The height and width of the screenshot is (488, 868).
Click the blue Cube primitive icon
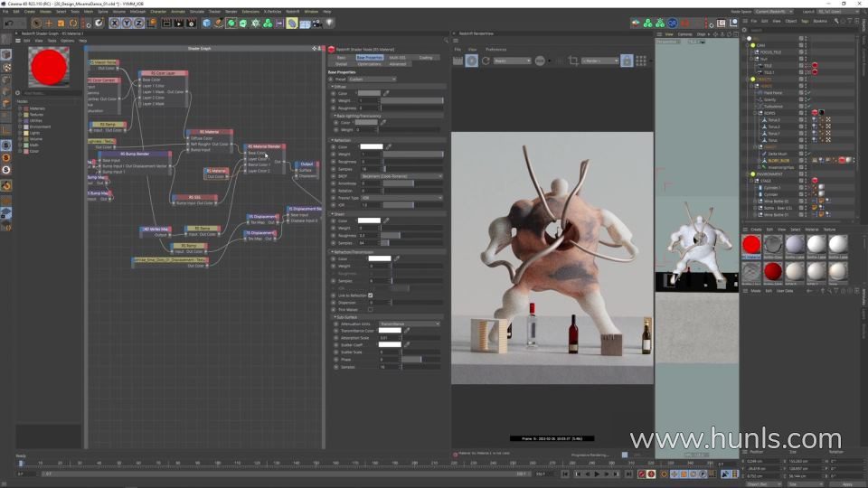pyautogui.click(x=206, y=23)
